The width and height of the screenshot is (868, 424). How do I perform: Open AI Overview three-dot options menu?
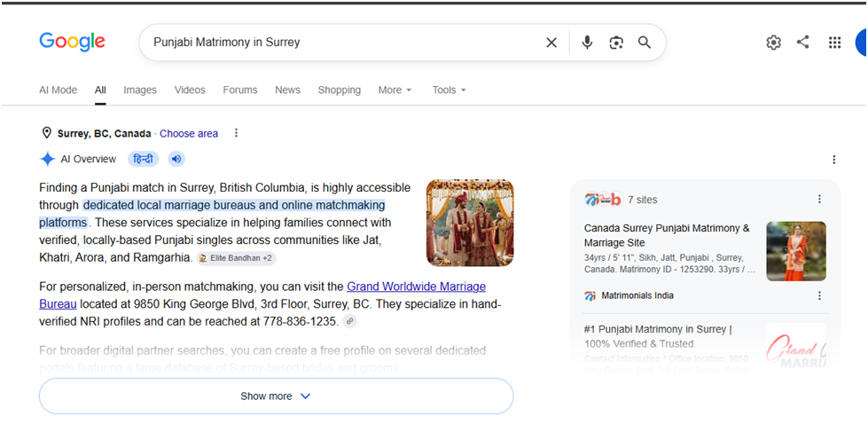point(834,160)
